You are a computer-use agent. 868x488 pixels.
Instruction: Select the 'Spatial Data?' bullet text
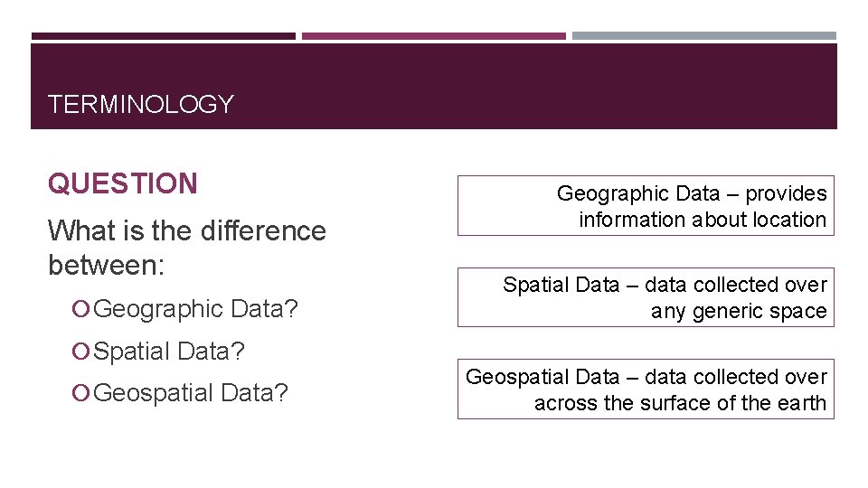[169, 351]
